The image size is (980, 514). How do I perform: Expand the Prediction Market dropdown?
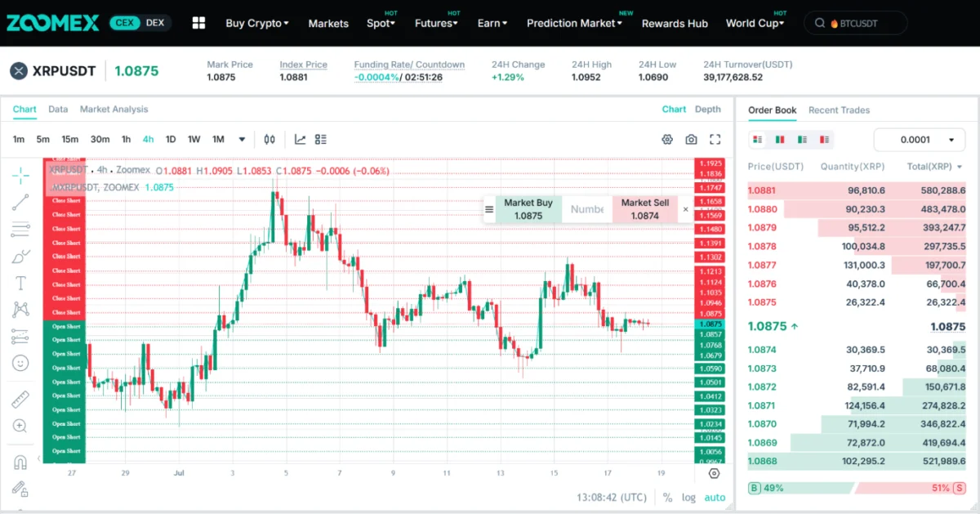(x=574, y=24)
